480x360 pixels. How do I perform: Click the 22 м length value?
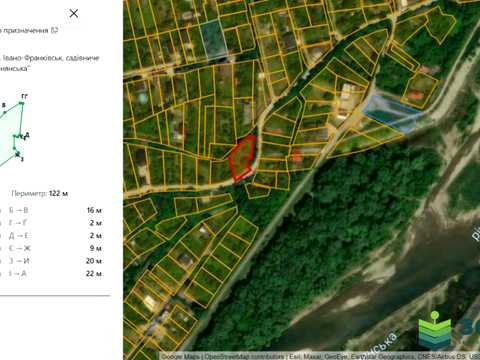[x=94, y=274]
